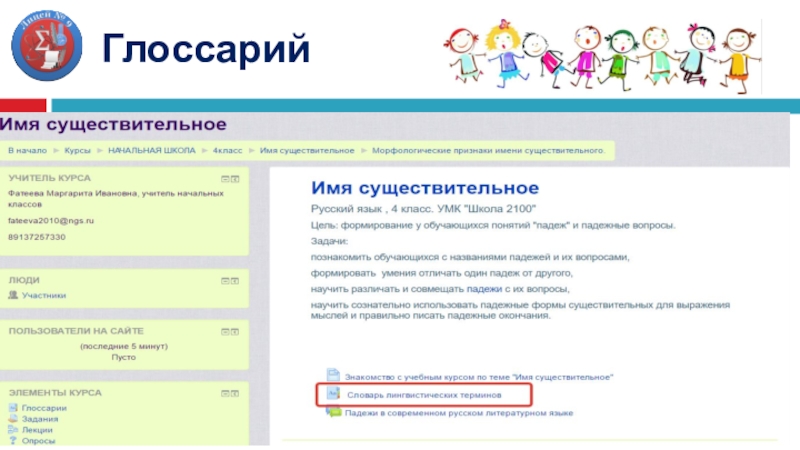Open Имя существительное breadcrumb link

click(307, 151)
